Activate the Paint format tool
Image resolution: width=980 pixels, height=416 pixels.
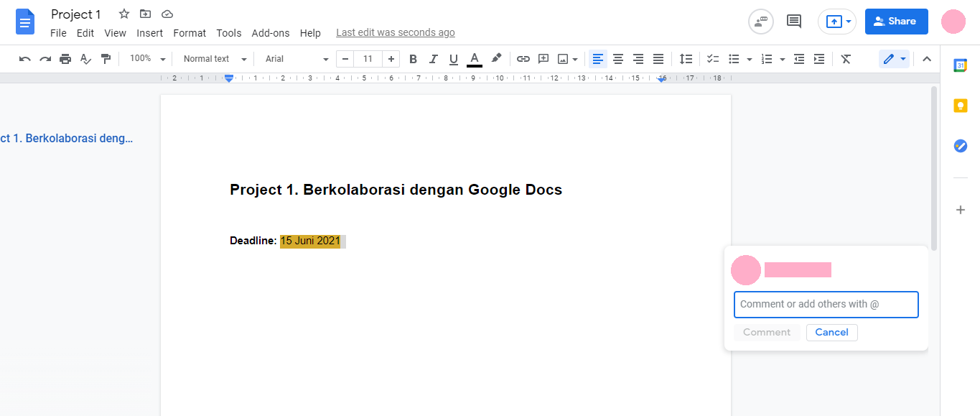(x=106, y=59)
